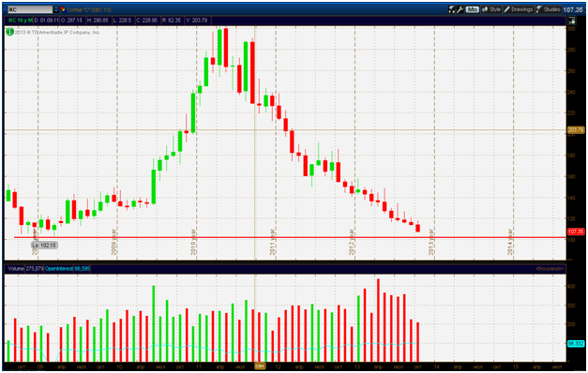Expand the symbol selector dropdown arrow
The width and height of the screenshot is (588, 373).
click(56, 9)
